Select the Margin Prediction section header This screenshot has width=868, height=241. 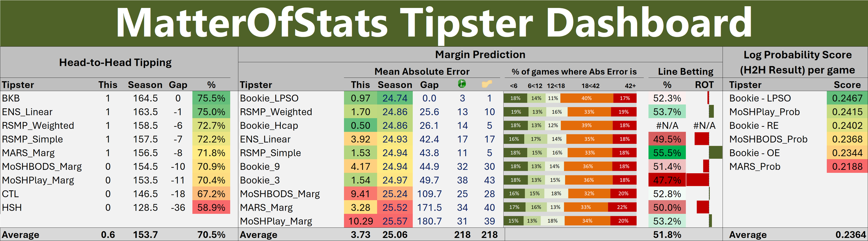480,55
